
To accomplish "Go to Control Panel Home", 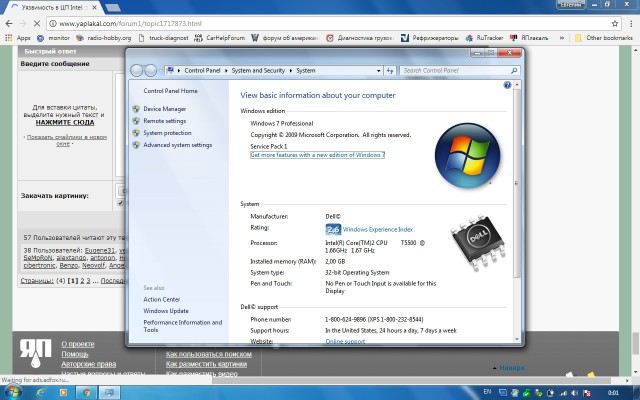I will (x=170, y=91).
